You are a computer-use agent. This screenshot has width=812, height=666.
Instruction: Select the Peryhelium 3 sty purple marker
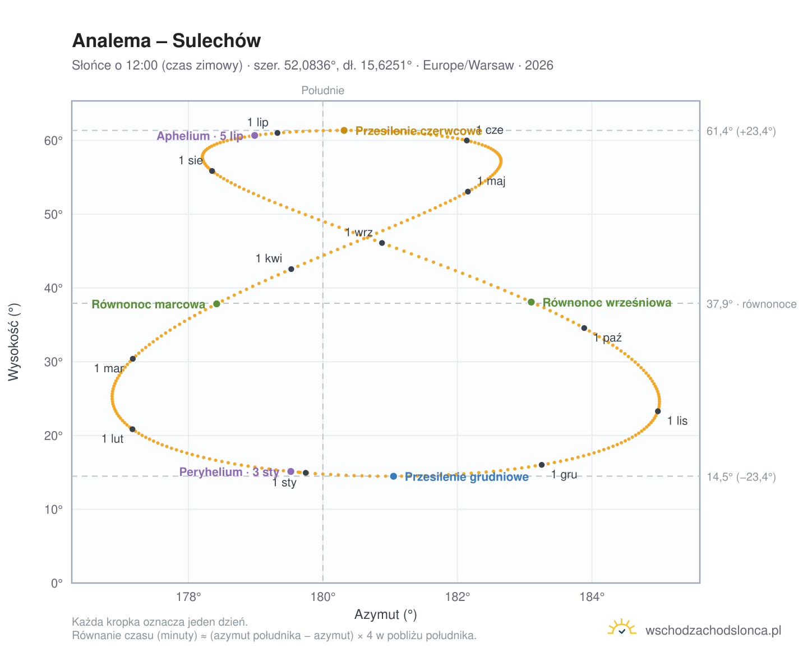click(x=291, y=471)
